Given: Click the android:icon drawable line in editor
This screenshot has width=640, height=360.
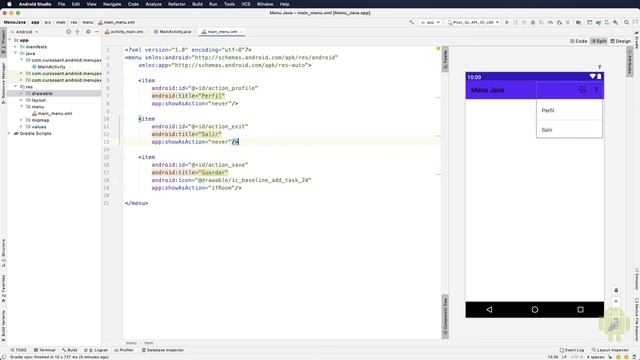Looking at the screenshot, I should 231,180.
